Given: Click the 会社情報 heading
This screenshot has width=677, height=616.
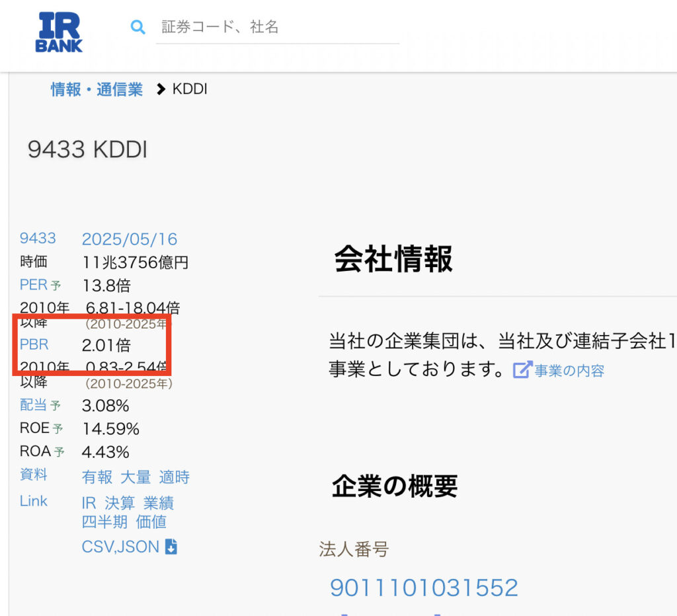Looking at the screenshot, I should click(x=393, y=258).
